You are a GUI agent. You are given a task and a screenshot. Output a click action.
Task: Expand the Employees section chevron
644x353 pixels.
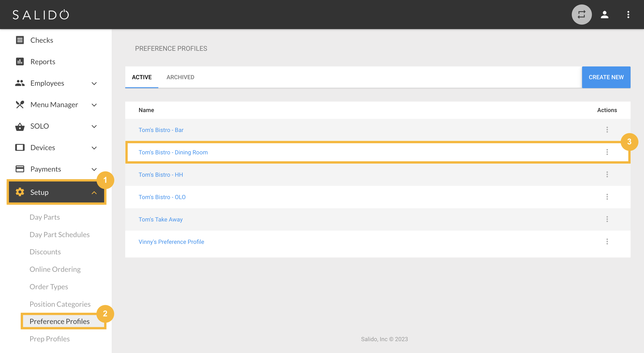click(x=94, y=84)
